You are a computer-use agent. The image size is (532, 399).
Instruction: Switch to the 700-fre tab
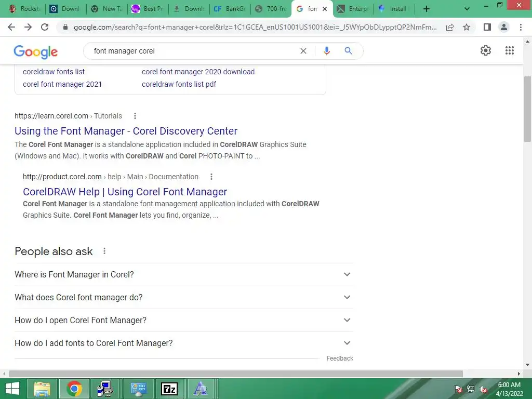coord(271,9)
